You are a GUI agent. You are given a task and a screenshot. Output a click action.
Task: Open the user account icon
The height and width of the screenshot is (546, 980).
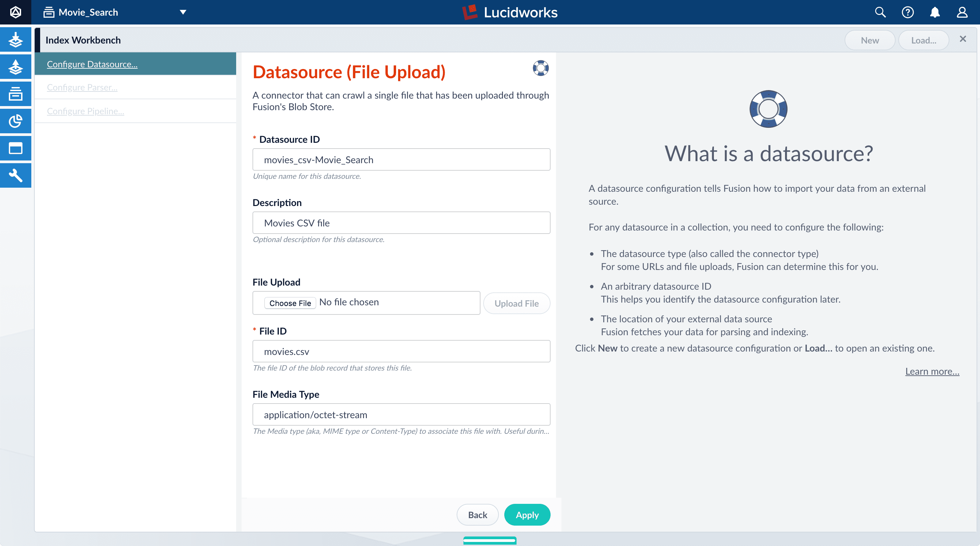tap(962, 12)
